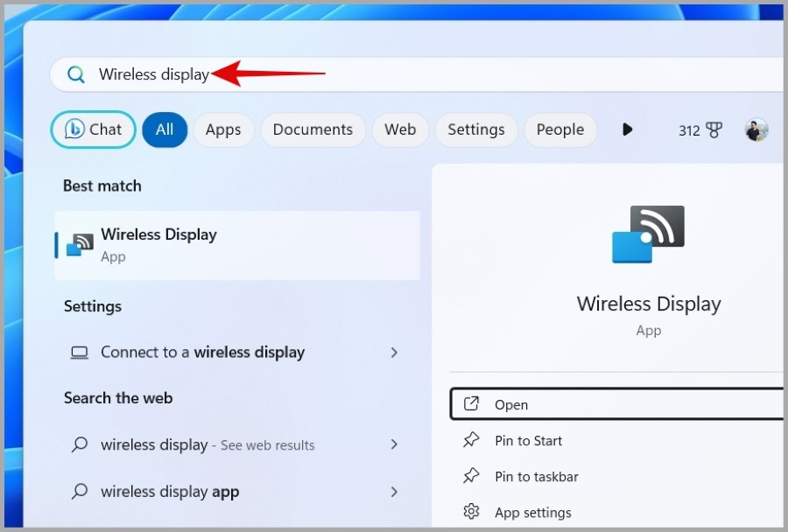Click the Wireless Display title in preview pane
This screenshot has width=788, height=532.
tap(648, 304)
